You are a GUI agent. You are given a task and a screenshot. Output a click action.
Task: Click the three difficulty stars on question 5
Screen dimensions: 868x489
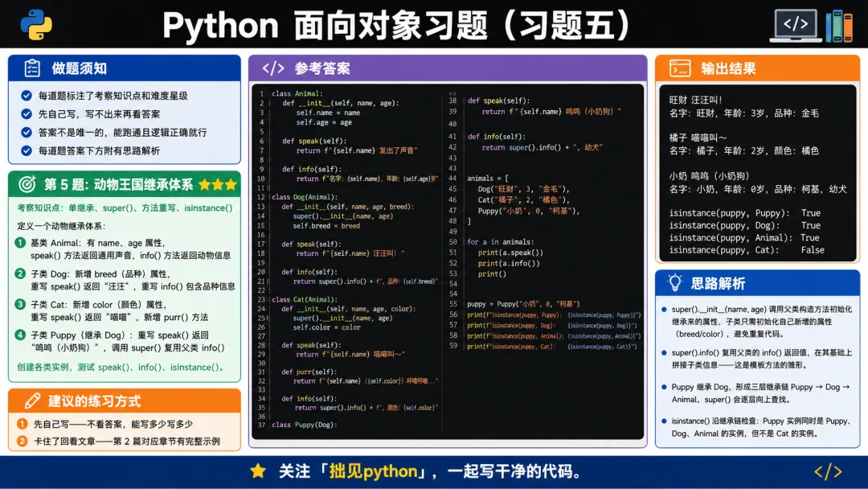(x=218, y=184)
